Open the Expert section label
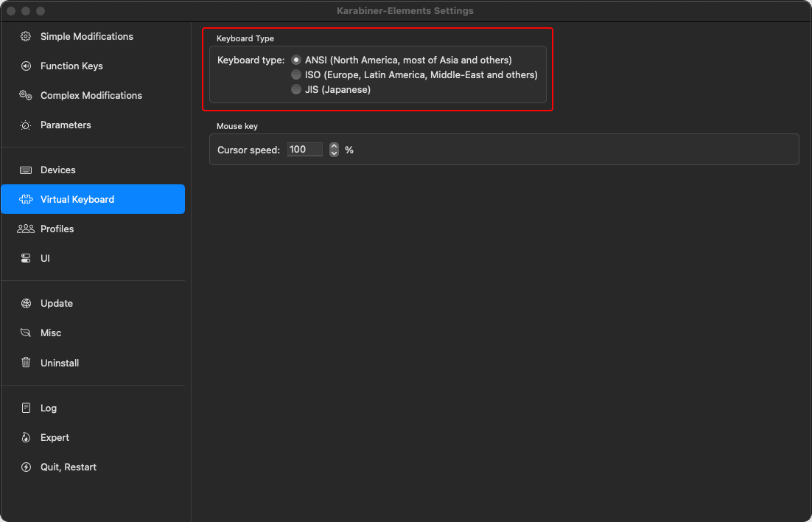This screenshot has height=522, width=812. (x=55, y=437)
